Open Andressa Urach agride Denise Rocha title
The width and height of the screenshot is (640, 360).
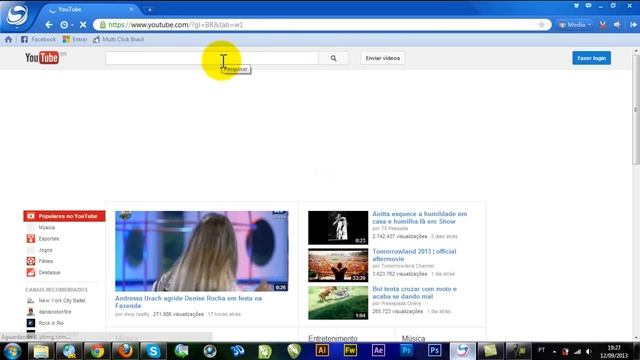coord(189,302)
